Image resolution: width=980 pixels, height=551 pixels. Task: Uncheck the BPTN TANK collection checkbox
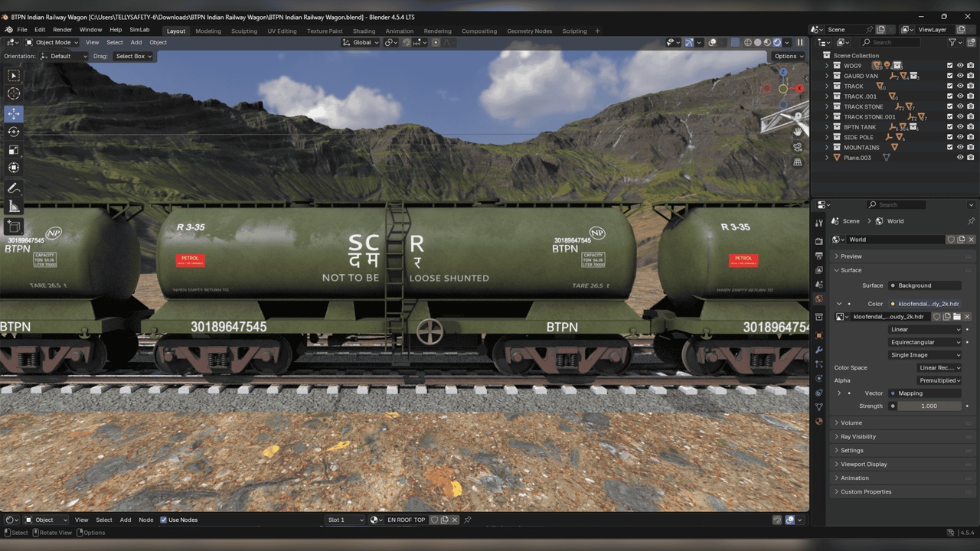tap(949, 127)
